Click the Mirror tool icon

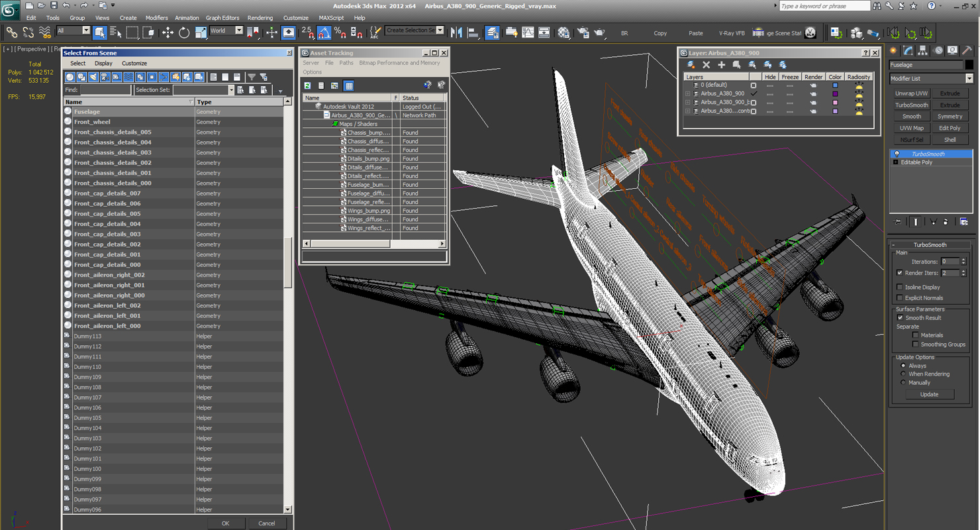point(456,32)
